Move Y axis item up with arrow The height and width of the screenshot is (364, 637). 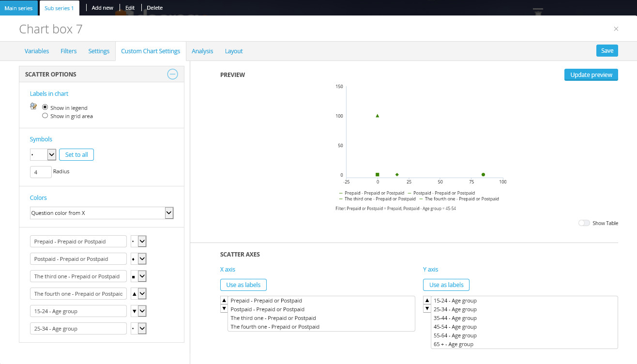coord(427,300)
